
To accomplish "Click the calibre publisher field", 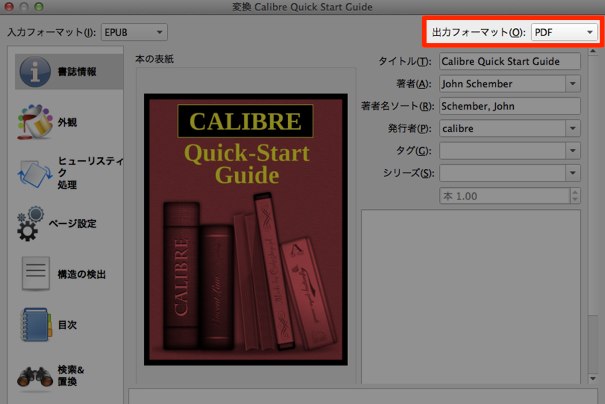I will pyautogui.click(x=502, y=128).
